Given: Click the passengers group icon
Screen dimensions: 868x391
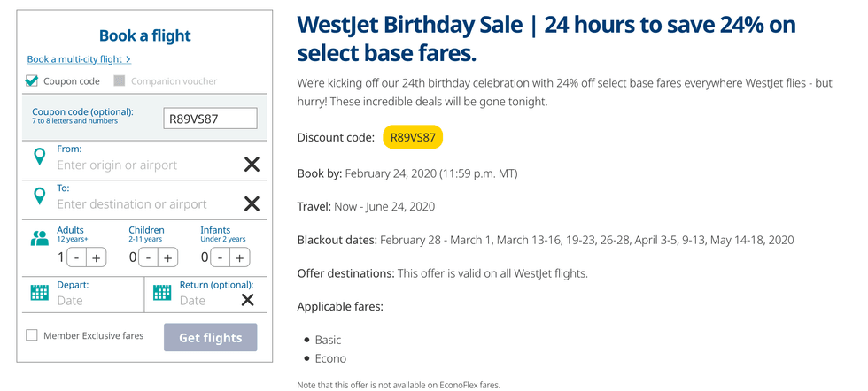Looking at the screenshot, I should coord(39,238).
